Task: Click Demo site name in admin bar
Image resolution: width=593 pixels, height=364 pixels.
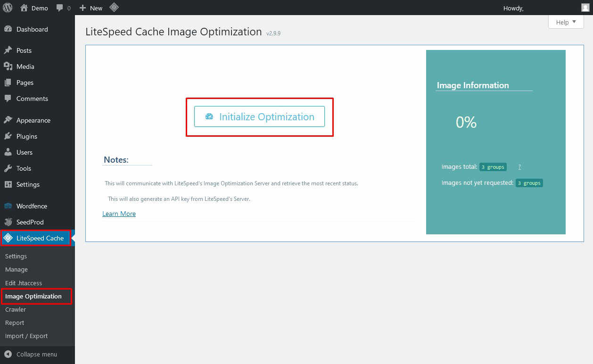Action: coord(40,8)
